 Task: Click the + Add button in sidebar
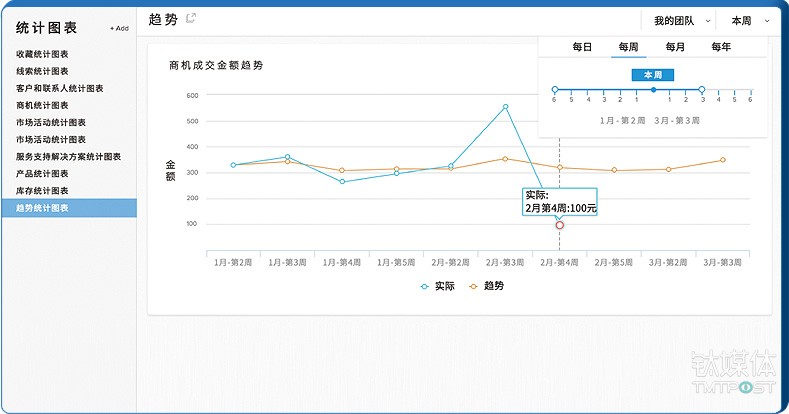point(119,28)
